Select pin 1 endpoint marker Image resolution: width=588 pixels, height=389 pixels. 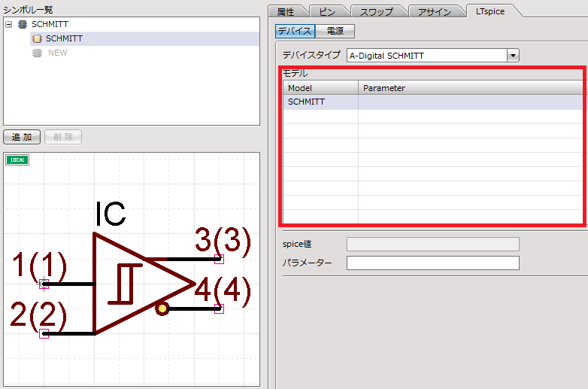[44, 284]
